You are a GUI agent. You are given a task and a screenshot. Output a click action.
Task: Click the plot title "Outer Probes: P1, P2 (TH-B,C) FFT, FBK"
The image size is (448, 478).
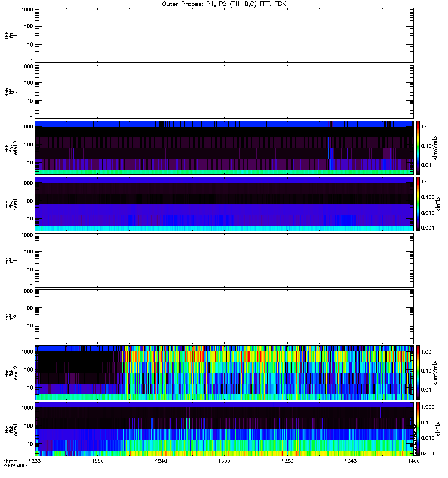coord(224,4)
